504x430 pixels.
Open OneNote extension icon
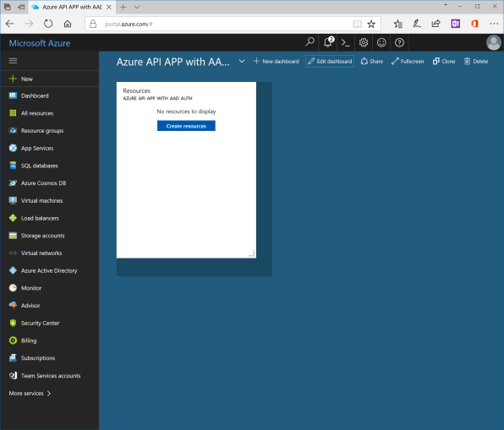click(x=455, y=24)
